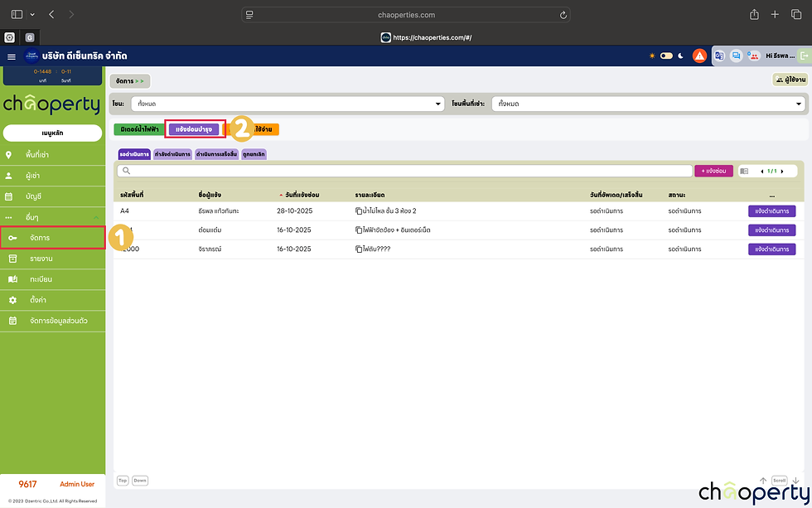The width and height of the screenshot is (812, 508).
Task: Select the แจ้งซ่อมบำรุง purple tab
Action: pos(194,129)
